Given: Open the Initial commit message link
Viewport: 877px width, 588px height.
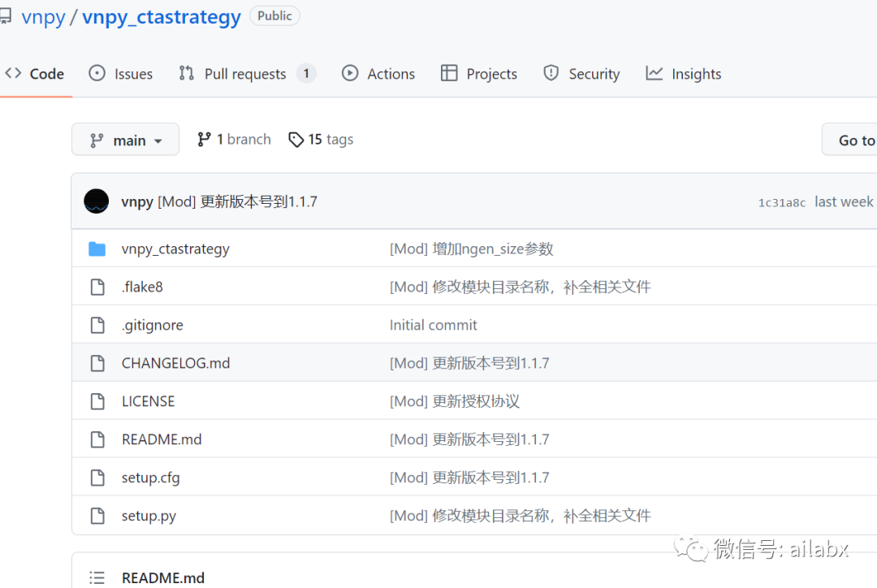Looking at the screenshot, I should click(434, 325).
